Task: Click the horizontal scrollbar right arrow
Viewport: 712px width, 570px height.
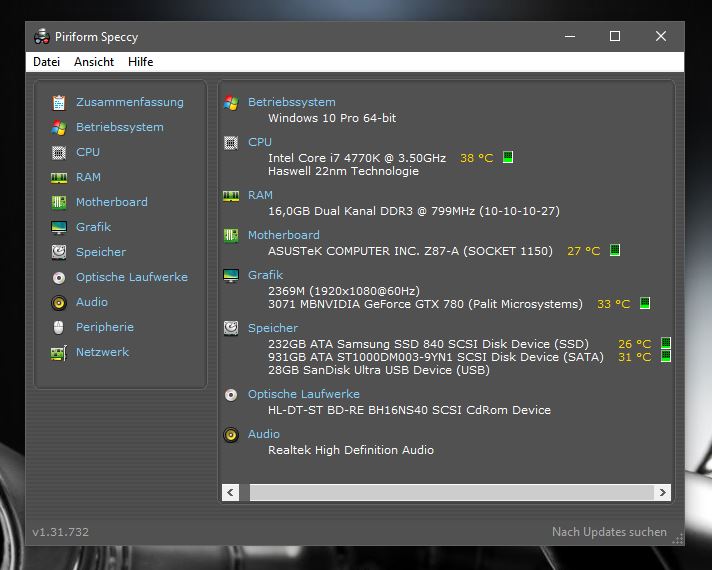Action: click(663, 492)
